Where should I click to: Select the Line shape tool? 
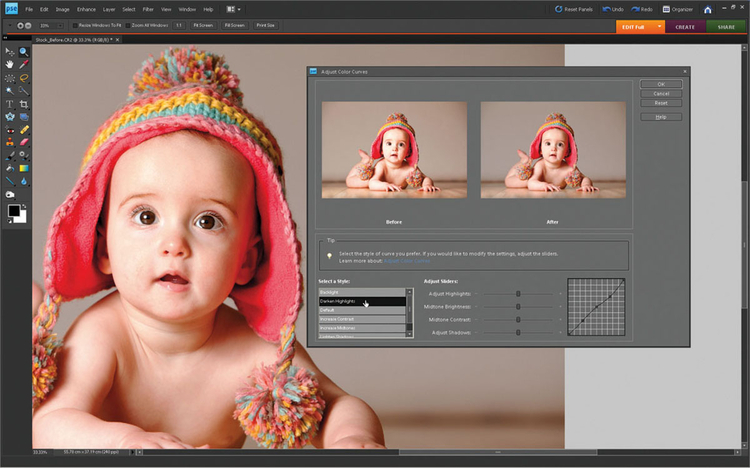10,181
